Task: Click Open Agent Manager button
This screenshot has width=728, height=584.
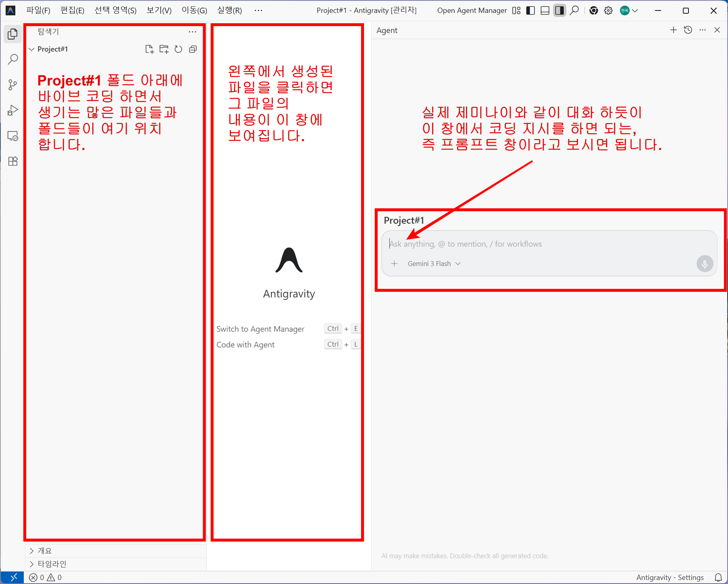Action: point(472,10)
